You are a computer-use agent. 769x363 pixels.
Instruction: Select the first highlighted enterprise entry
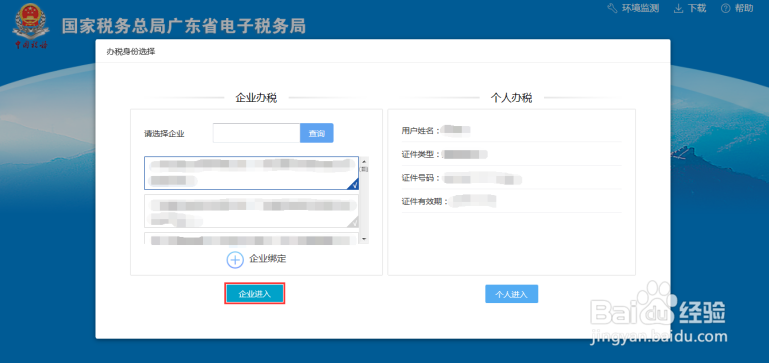(x=252, y=173)
